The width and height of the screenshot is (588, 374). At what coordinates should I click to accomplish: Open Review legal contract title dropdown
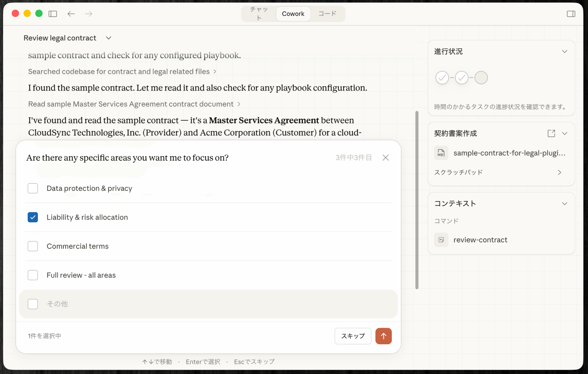(108, 38)
